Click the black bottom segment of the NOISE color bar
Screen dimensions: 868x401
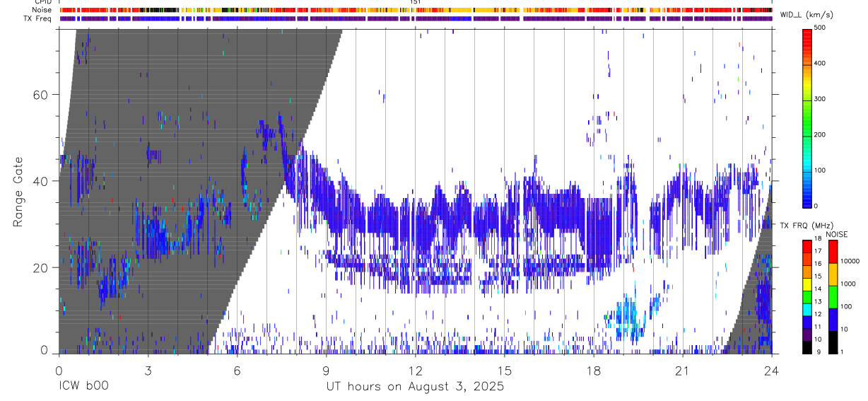pos(833,342)
